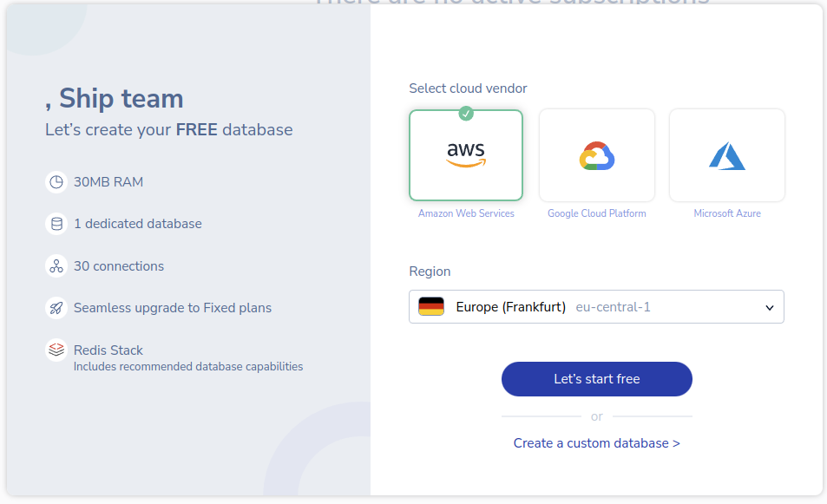
Task: Click the database icon next to 1 dedicated database
Action: point(56,223)
